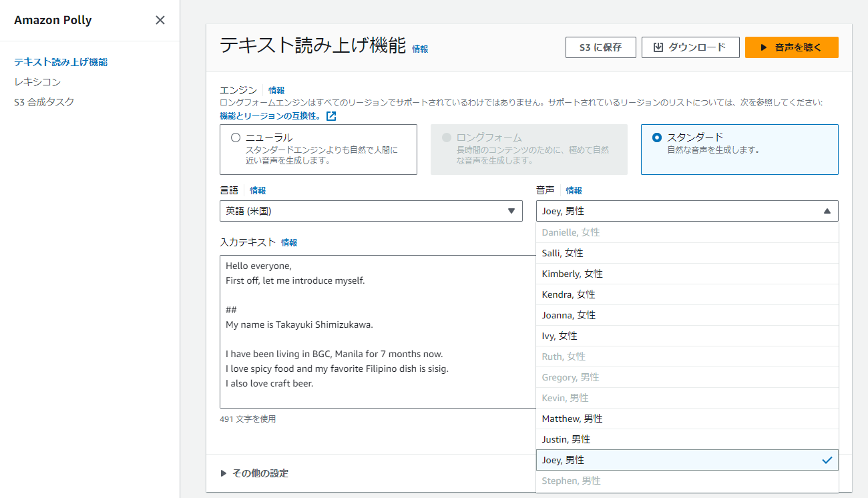Open the 言語 dropdown showing 英語 (米国)
The image size is (868, 498).
[371, 211]
